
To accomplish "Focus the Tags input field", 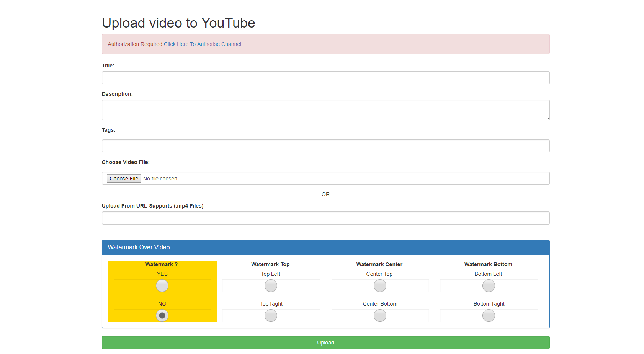I will 325,146.
